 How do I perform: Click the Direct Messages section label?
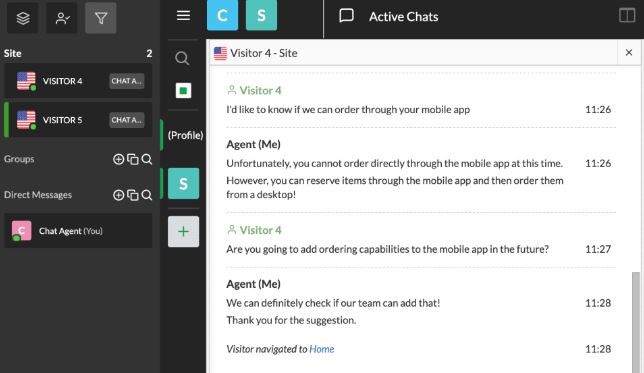(x=38, y=195)
